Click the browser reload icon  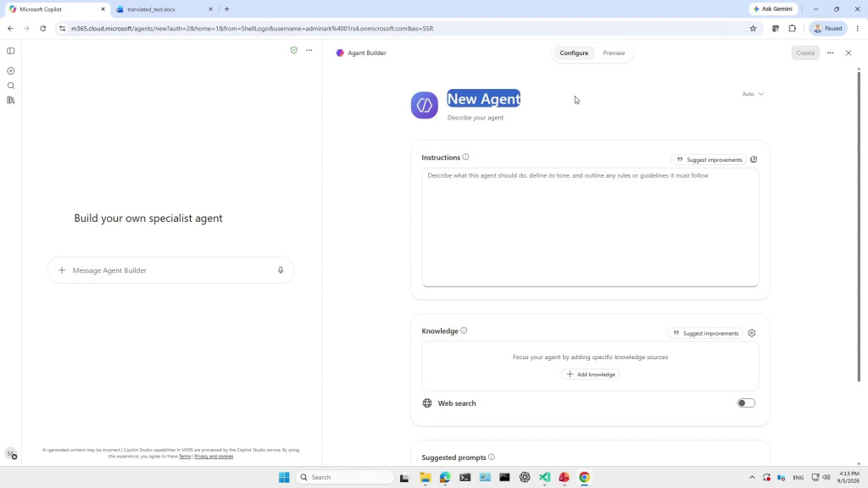(x=42, y=29)
